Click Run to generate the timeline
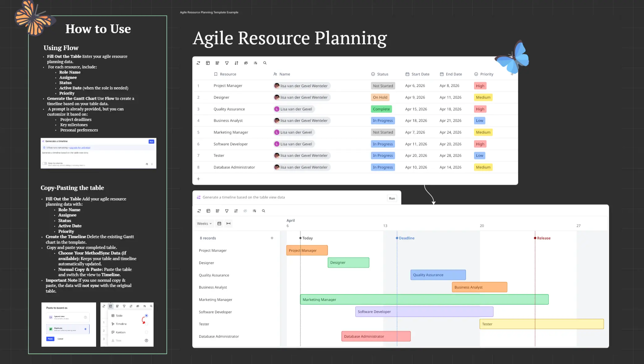Viewport: 644px width, 364px height. [392, 198]
